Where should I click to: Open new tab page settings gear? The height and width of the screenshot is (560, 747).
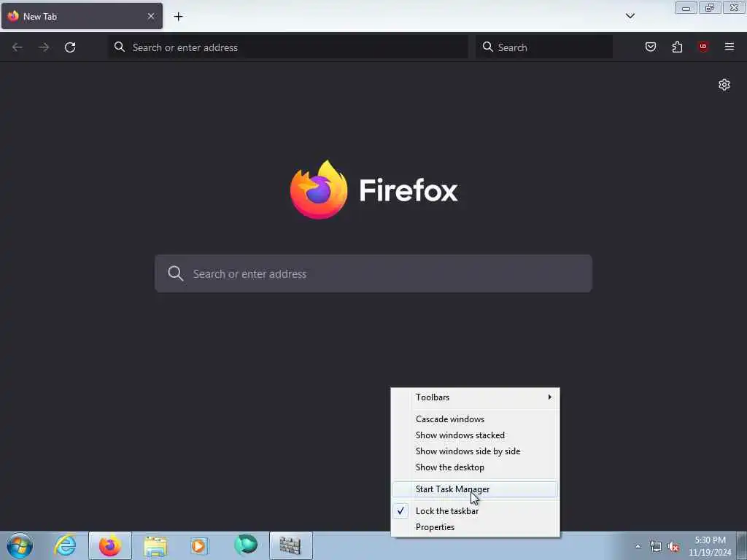click(x=724, y=85)
